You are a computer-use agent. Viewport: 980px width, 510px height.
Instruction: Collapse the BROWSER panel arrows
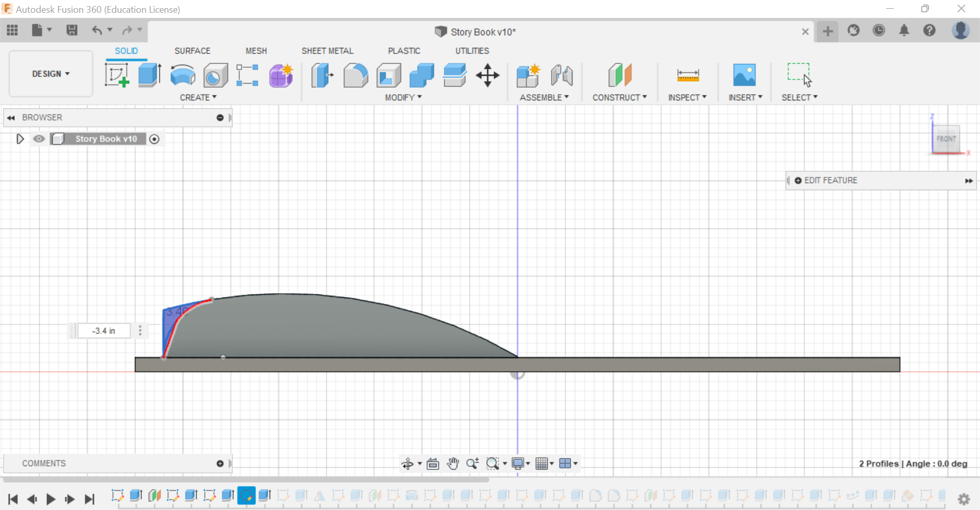[11, 118]
